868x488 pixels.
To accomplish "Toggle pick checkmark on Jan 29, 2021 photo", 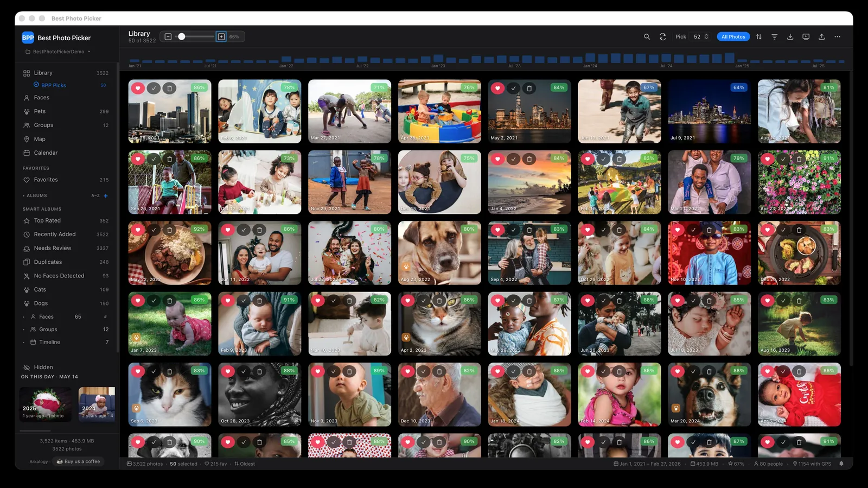I will (154, 88).
